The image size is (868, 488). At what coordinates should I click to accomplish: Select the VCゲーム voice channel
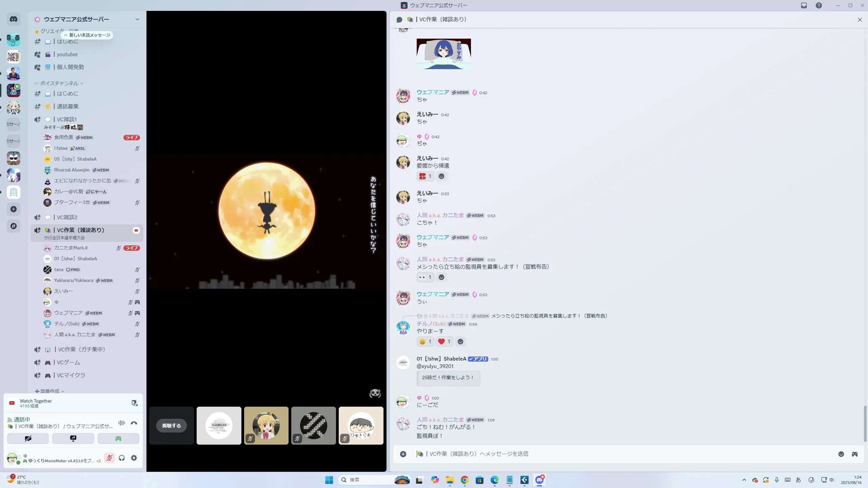pos(68,362)
